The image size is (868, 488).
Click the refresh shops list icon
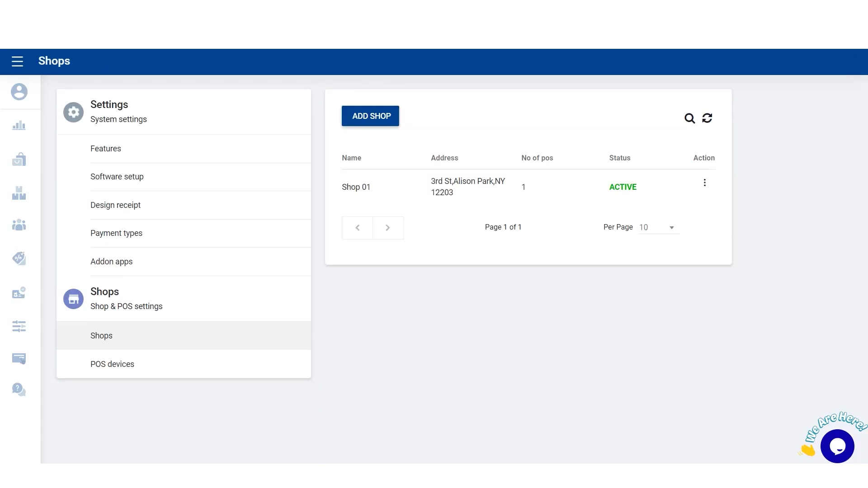tap(707, 118)
